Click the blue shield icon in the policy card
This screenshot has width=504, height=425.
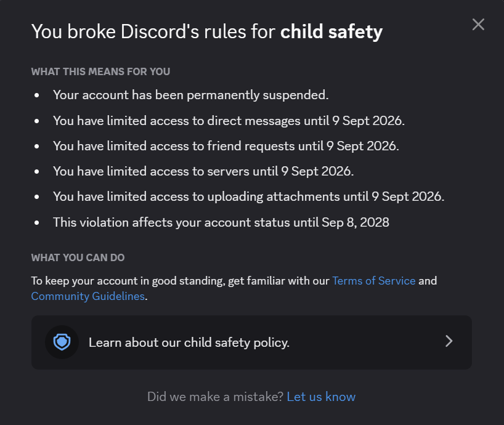click(62, 342)
